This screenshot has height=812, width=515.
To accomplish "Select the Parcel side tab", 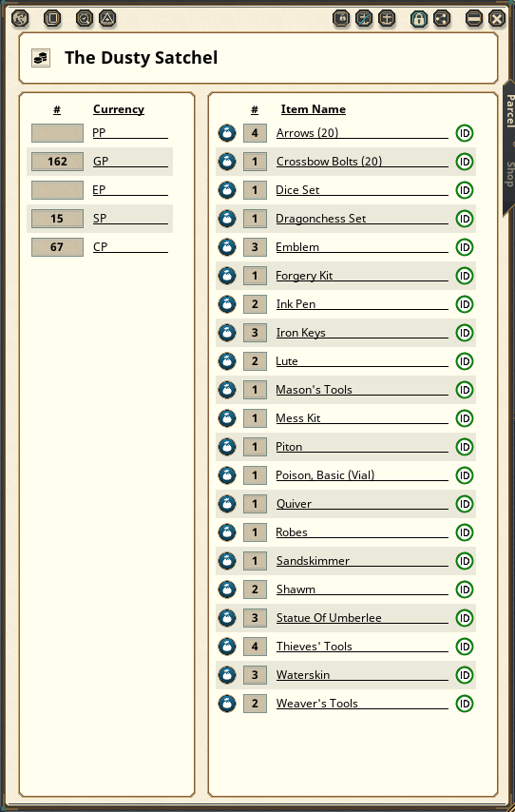I will 509,111.
